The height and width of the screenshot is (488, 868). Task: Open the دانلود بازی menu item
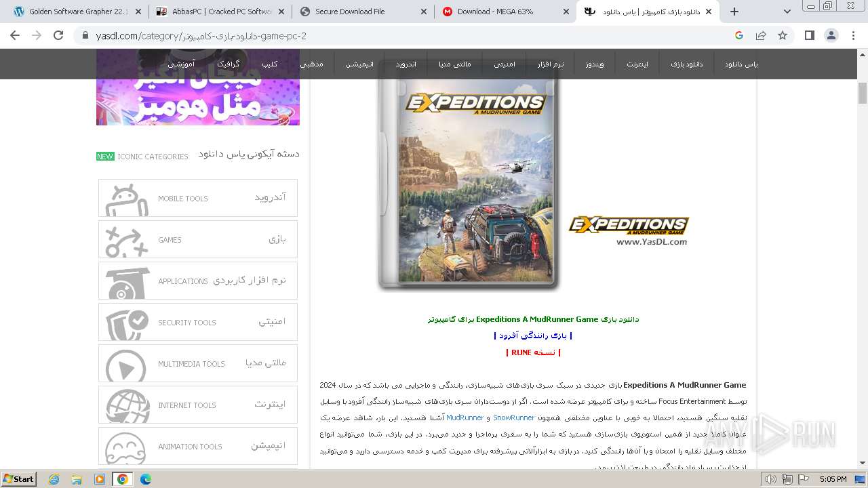click(687, 64)
